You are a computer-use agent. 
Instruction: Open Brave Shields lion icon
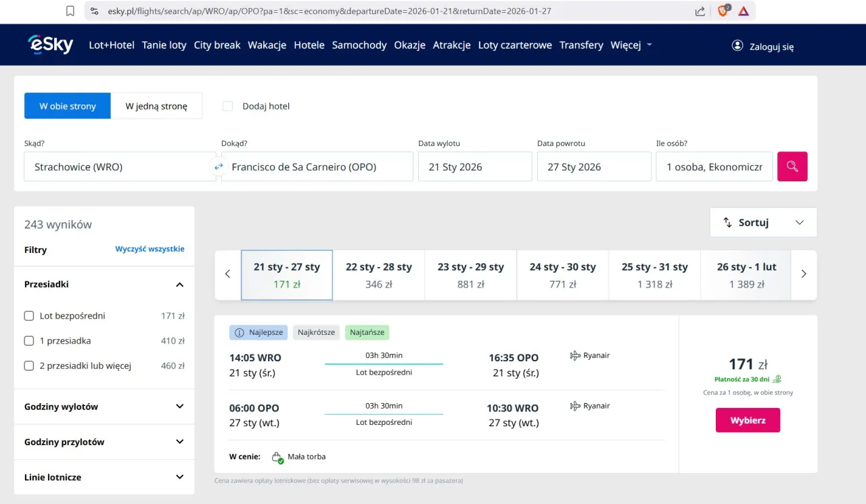723,11
